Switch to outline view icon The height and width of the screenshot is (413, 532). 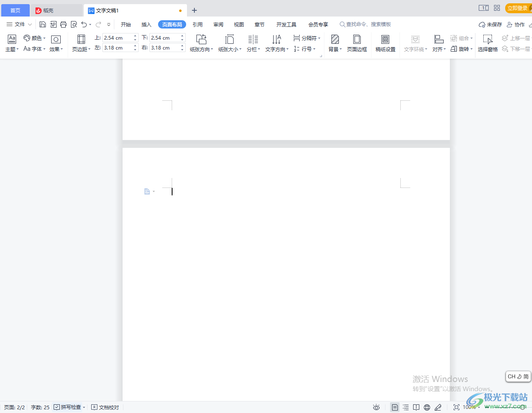tap(406, 407)
